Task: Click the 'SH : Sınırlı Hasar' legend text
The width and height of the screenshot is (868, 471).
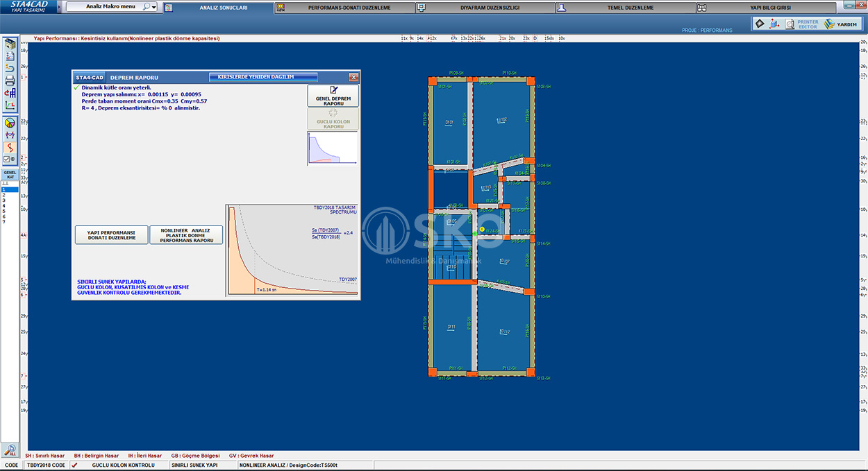Action: click(x=44, y=456)
